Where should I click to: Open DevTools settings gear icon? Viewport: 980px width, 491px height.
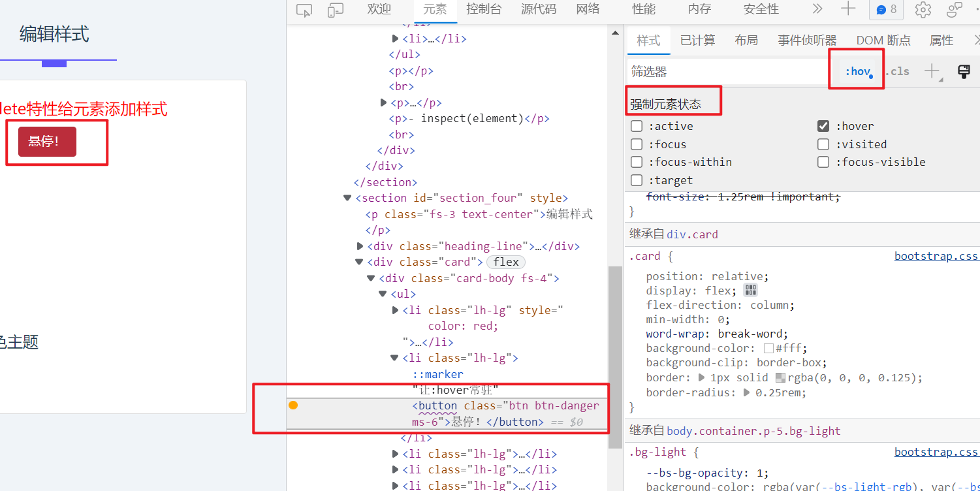923,10
